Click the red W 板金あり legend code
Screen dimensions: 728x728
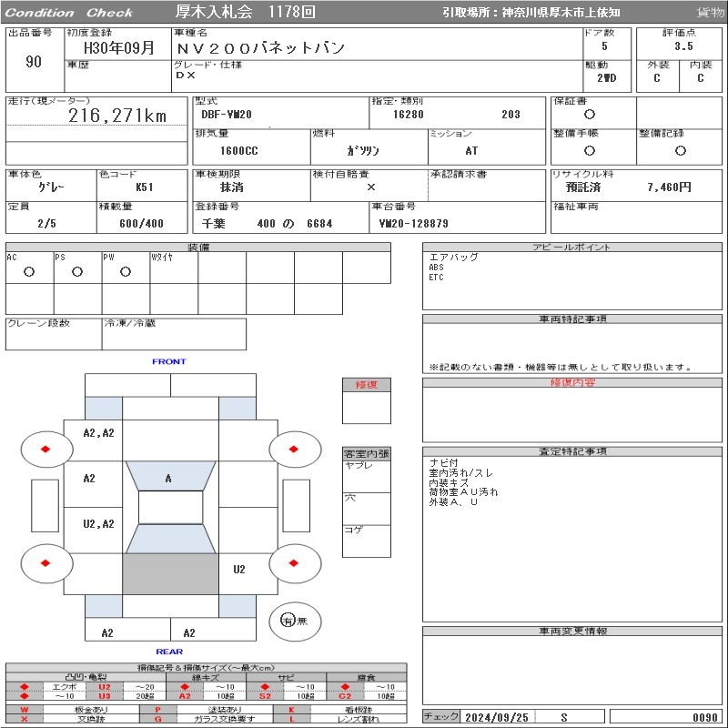tap(25, 710)
